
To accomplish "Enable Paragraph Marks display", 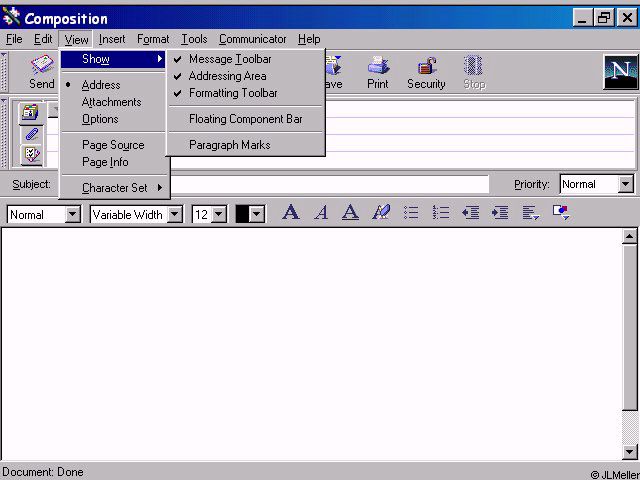I will (x=246, y=145).
